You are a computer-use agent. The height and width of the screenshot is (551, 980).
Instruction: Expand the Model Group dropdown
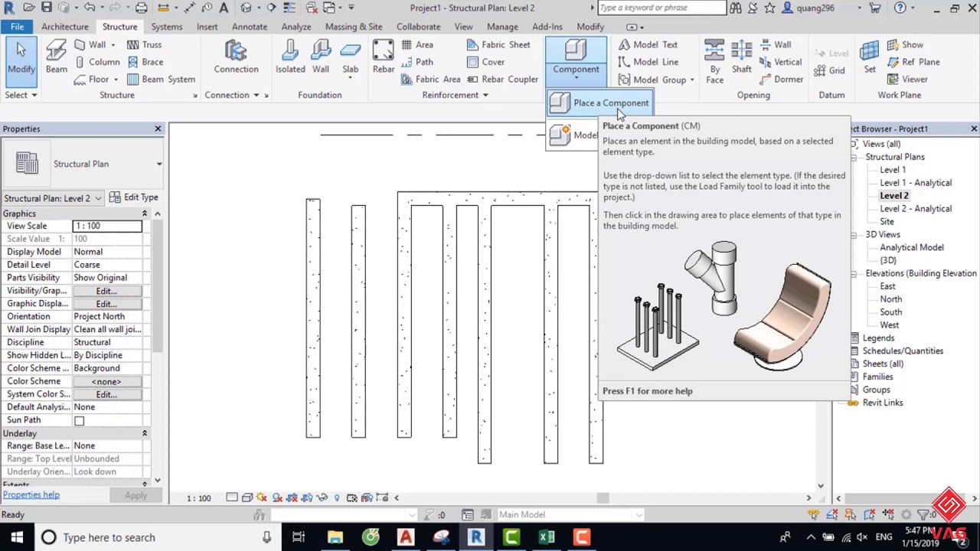[x=691, y=80]
